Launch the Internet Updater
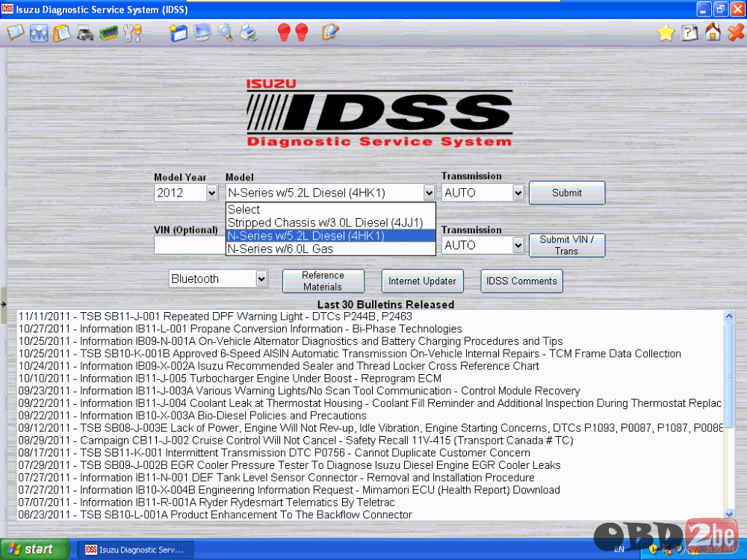Screen dimensions: 747x560 pyautogui.click(x=422, y=281)
